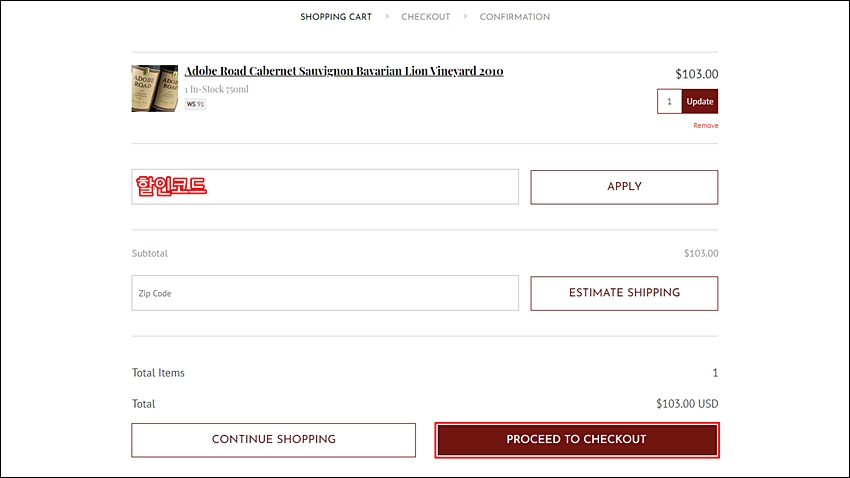Proceed to Checkout
Image resolution: width=850 pixels, height=478 pixels.
point(577,440)
